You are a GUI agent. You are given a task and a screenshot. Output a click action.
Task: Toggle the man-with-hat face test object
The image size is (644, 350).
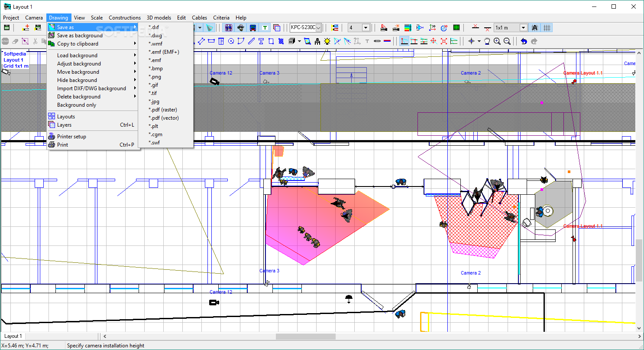coord(241,28)
